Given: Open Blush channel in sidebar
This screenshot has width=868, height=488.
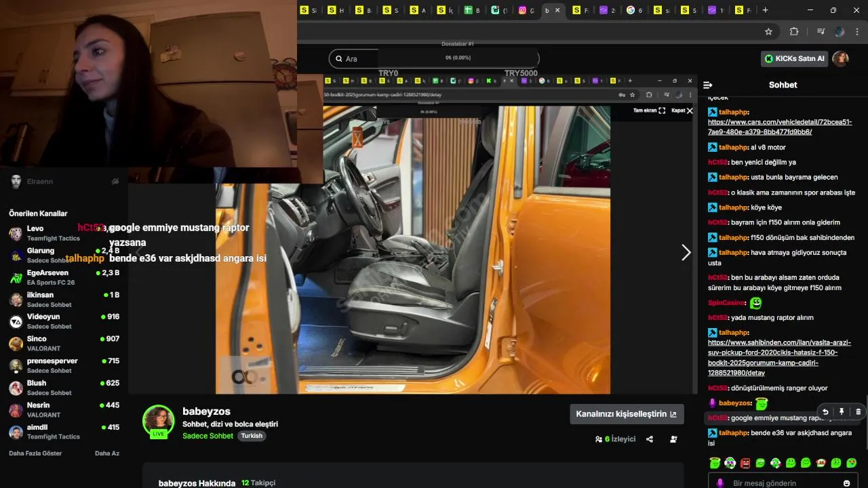Looking at the screenshot, I should pos(64,388).
